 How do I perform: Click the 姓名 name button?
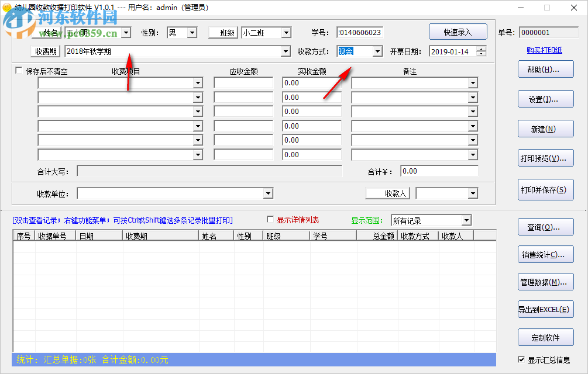point(46,33)
